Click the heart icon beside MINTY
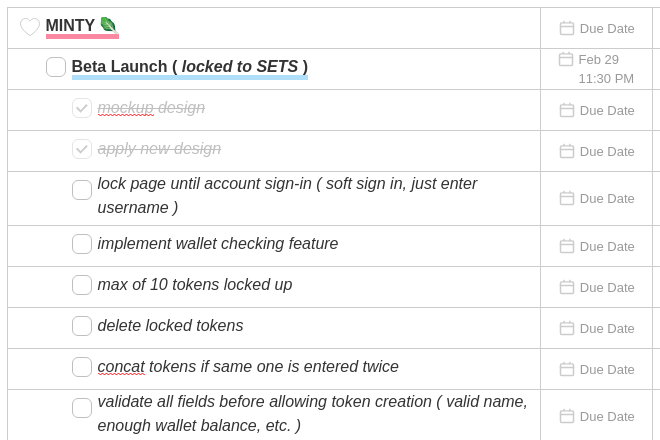This screenshot has width=660, height=440. 30,27
